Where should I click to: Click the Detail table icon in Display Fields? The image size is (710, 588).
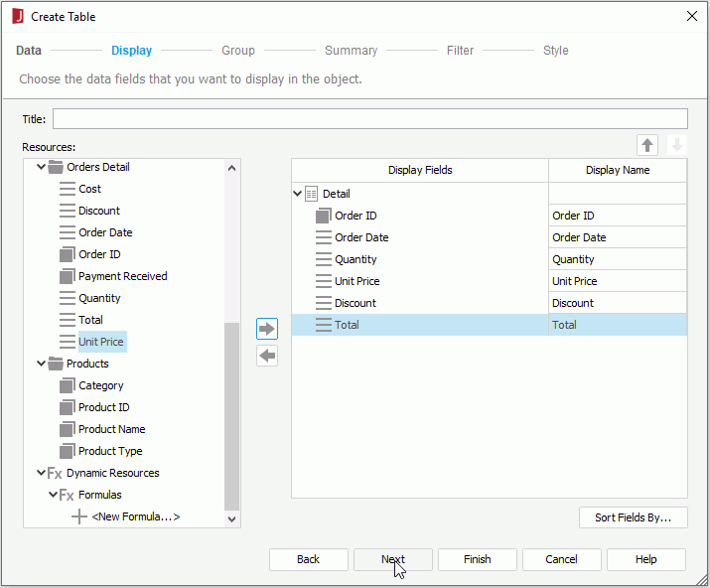coord(311,194)
